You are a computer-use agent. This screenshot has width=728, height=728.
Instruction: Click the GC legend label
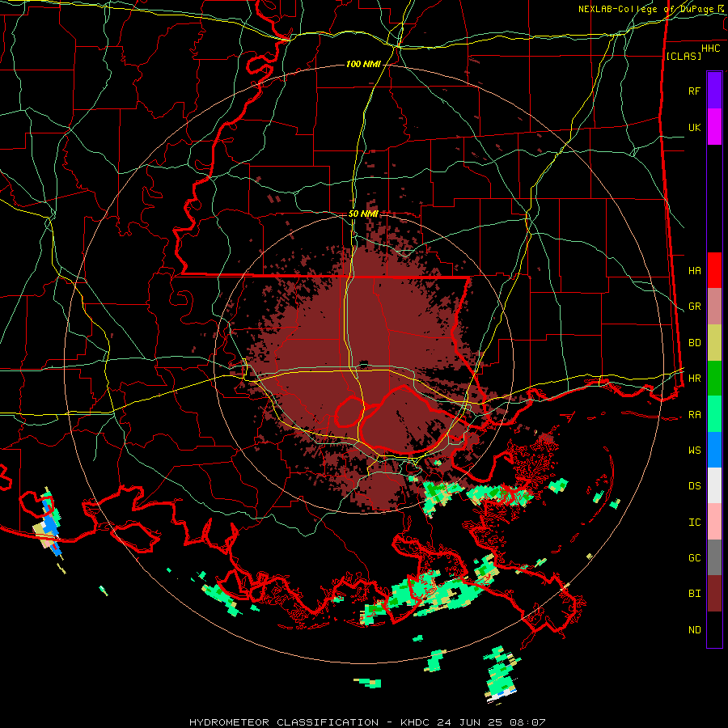694,558
